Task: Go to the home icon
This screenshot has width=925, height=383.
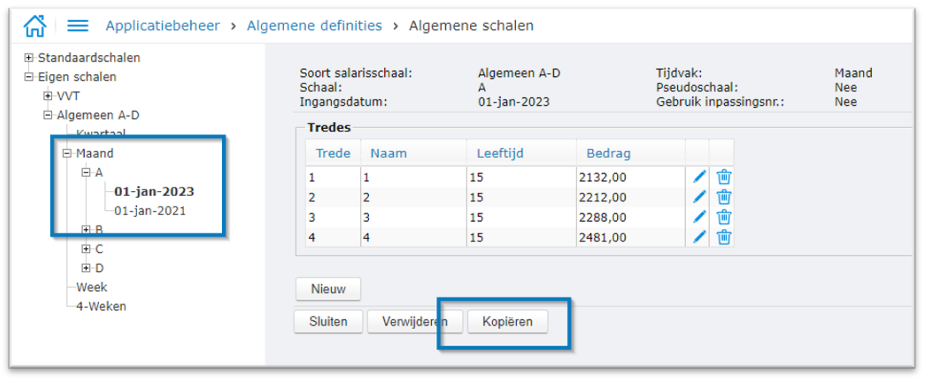Action: click(x=34, y=26)
